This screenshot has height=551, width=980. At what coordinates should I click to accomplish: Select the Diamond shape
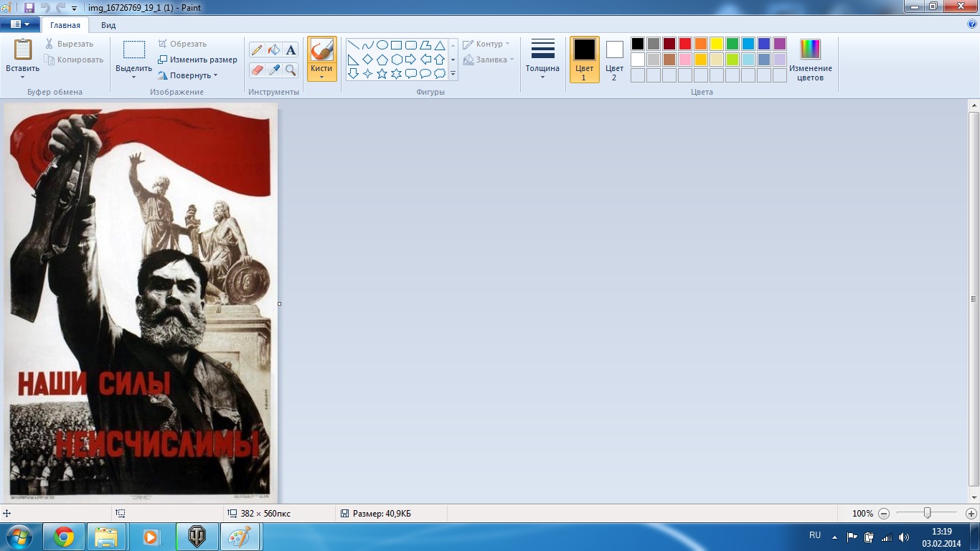[x=367, y=60]
